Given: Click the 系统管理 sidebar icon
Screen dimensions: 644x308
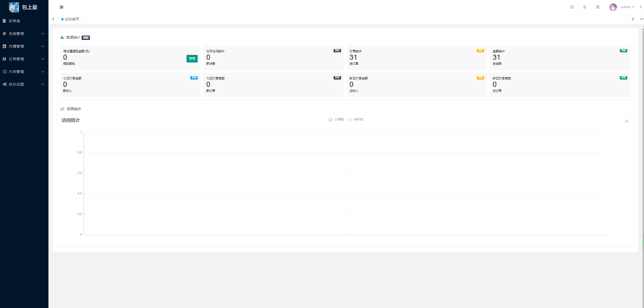Looking at the screenshot, I should [x=4, y=34].
